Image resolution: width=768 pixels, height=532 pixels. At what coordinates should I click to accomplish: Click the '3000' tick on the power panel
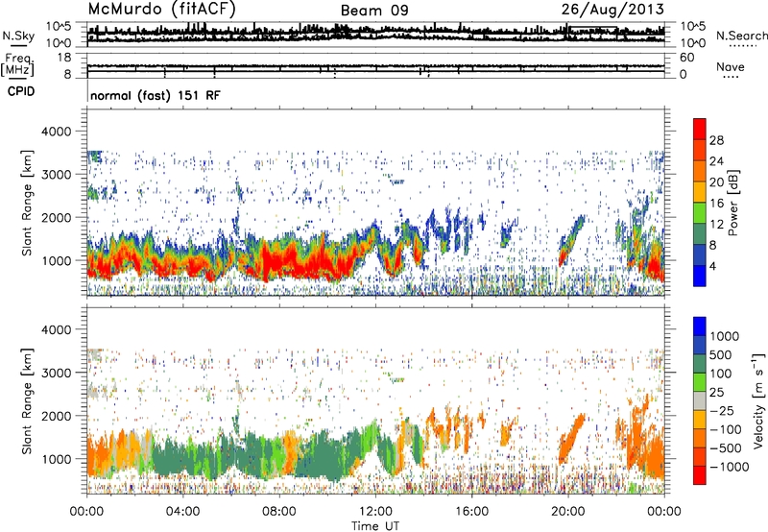click(x=57, y=175)
